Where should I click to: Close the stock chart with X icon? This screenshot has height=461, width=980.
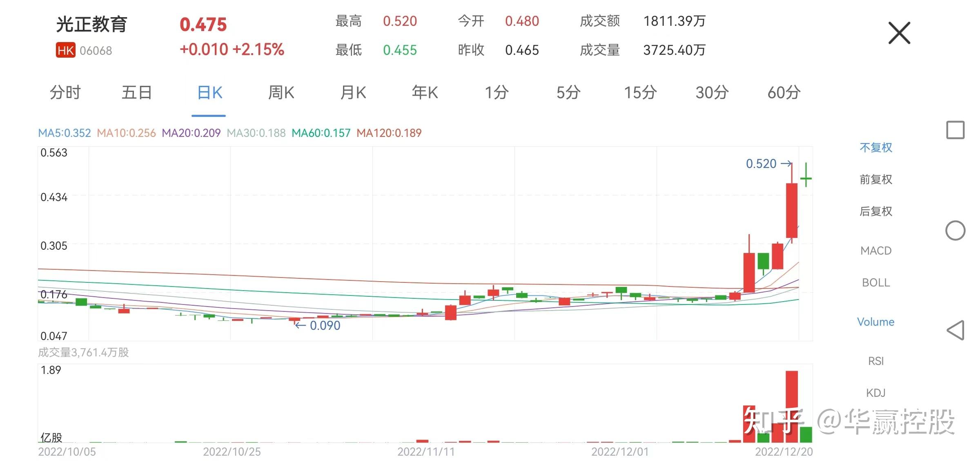click(899, 33)
